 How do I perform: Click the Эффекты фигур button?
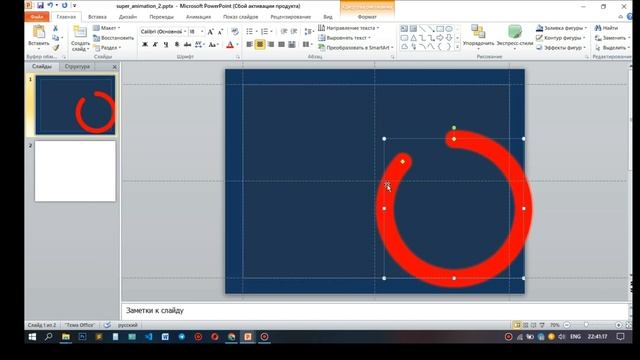click(562, 47)
